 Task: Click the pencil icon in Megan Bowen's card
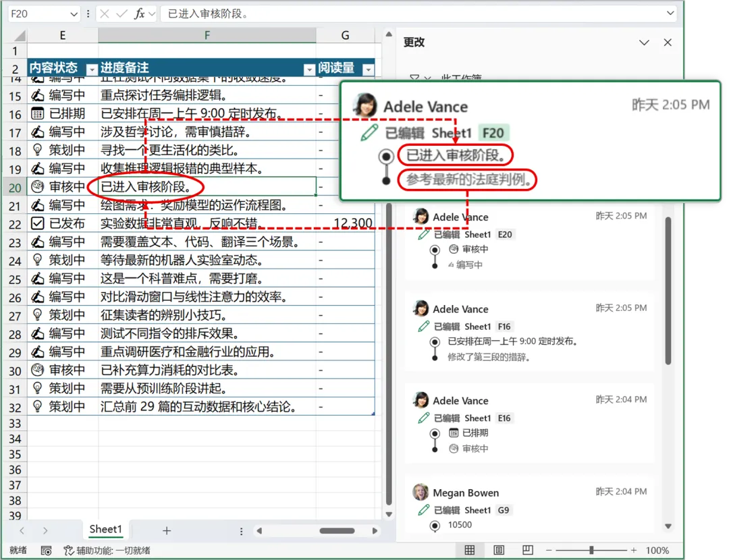pos(423,510)
